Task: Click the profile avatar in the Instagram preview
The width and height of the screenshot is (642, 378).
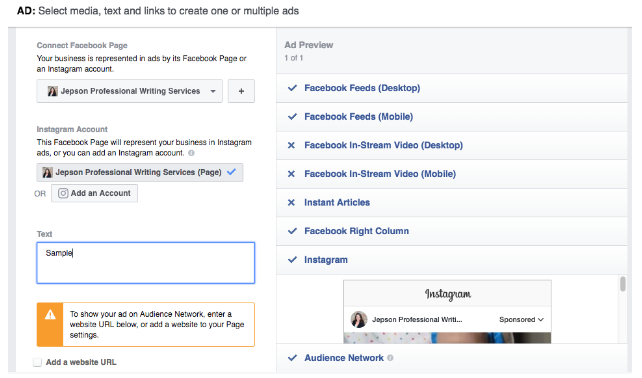Action: tap(359, 319)
